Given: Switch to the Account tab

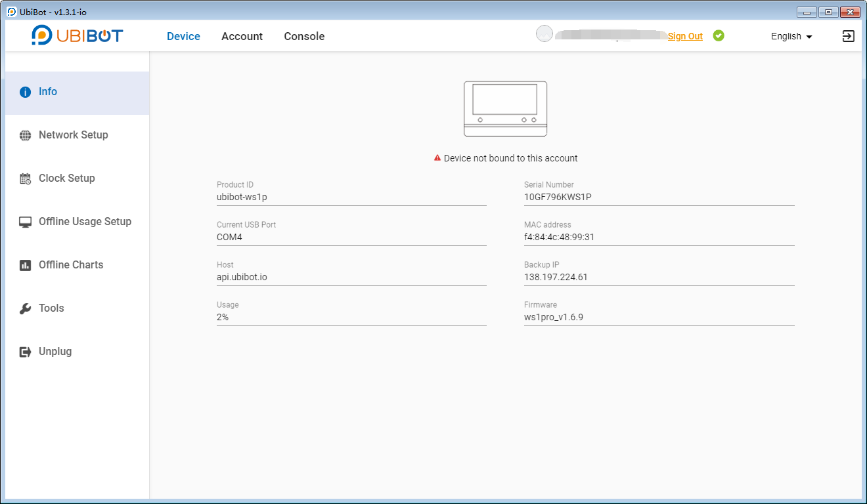Looking at the screenshot, I should coord(242,36).
